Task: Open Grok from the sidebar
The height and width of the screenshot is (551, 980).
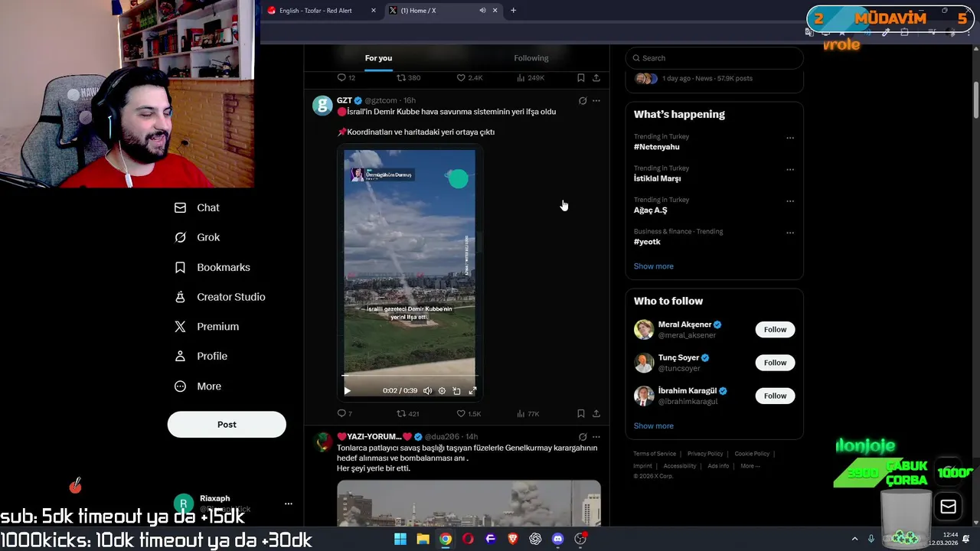Action: (x=197, y=237)
